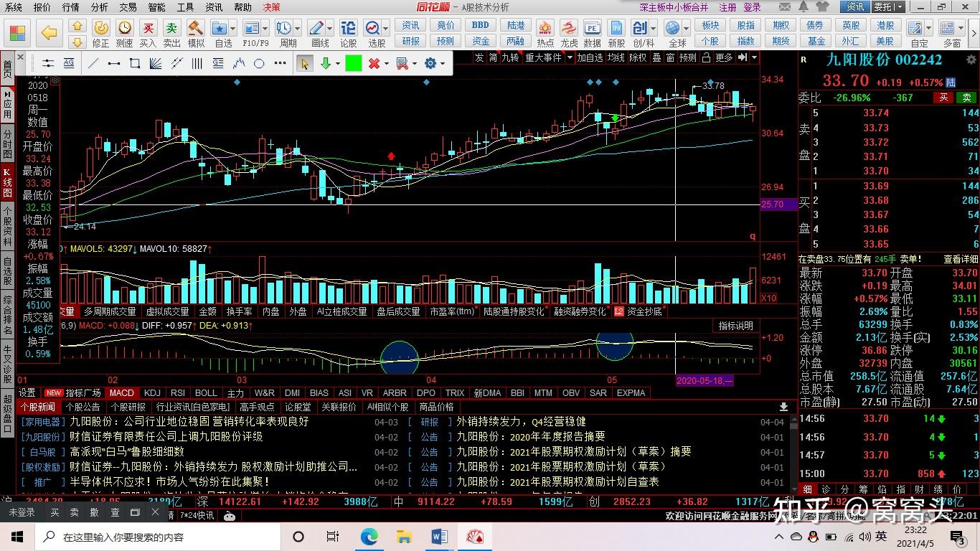The width and height of the screenshot is (980, 551).
Task: Open the 测速 speed test clock icon
Action: pos(125,33)
